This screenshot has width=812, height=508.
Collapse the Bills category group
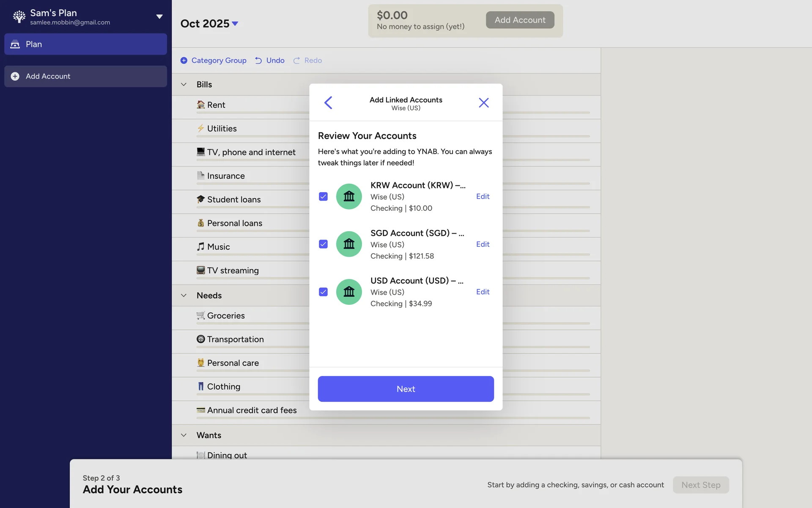point(184,84)
